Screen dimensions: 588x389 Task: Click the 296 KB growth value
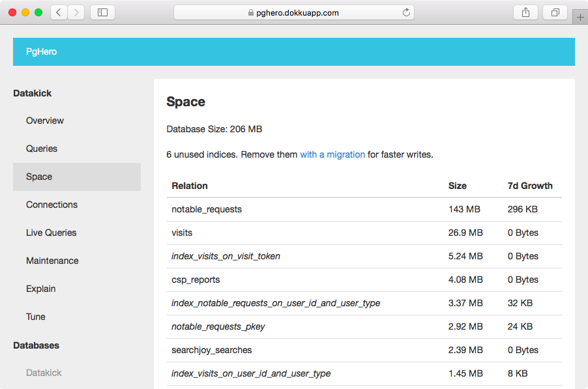pos(522,210)
